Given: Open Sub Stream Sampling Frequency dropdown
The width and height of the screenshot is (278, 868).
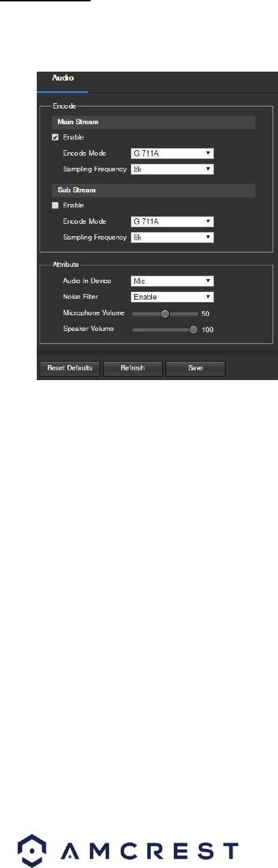Looking at the screenshot, I should (172, 237).
